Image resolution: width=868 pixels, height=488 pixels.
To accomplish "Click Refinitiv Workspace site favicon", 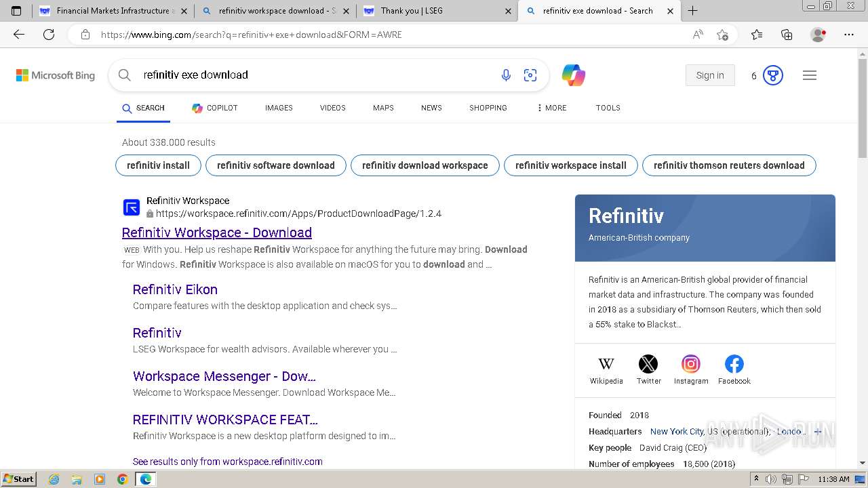I will coord(132,207).
